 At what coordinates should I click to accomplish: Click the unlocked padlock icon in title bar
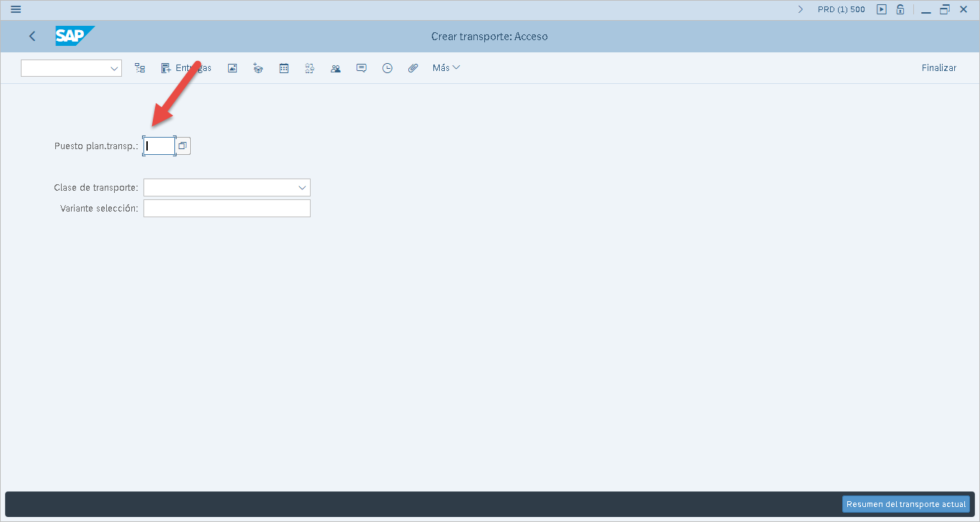[x=900, y=9]
